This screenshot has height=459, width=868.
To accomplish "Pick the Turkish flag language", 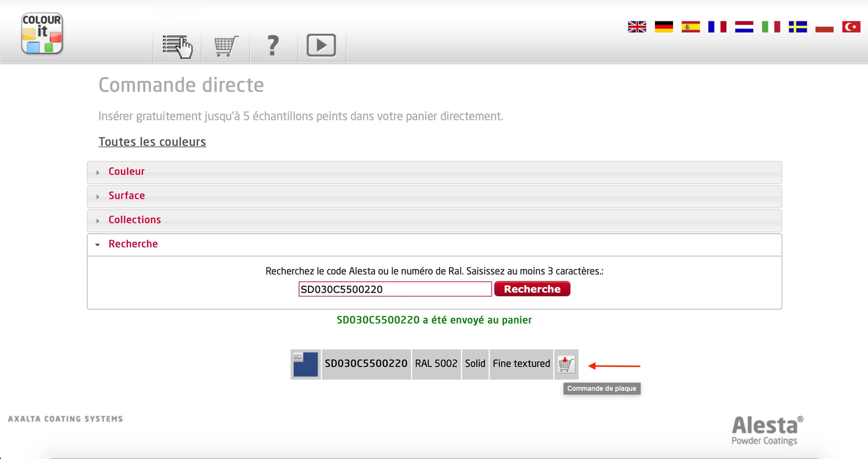I will pyautogui.click(x=851, y=27).
